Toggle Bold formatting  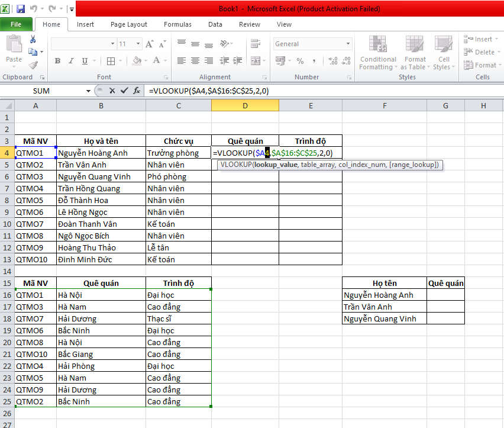57,61
